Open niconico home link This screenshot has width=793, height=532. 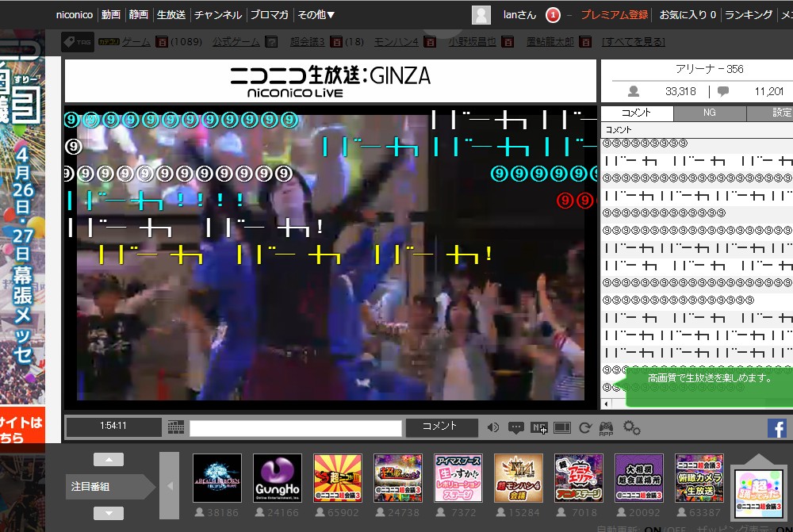pos(75,14)
